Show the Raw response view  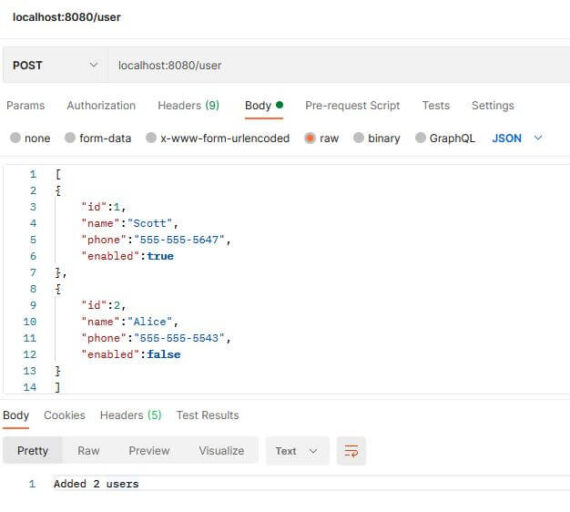88,451
